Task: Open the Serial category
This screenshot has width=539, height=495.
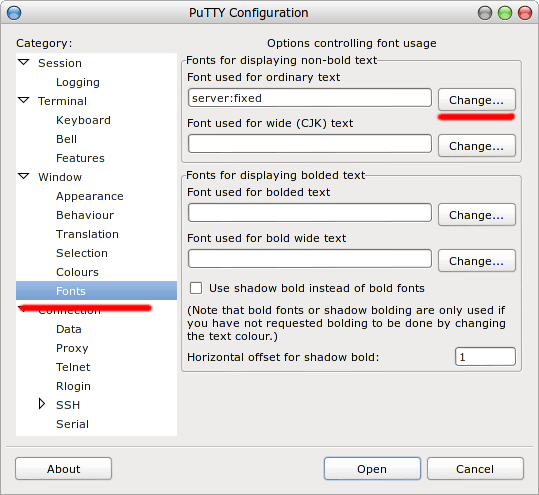Action: point(72,424)
